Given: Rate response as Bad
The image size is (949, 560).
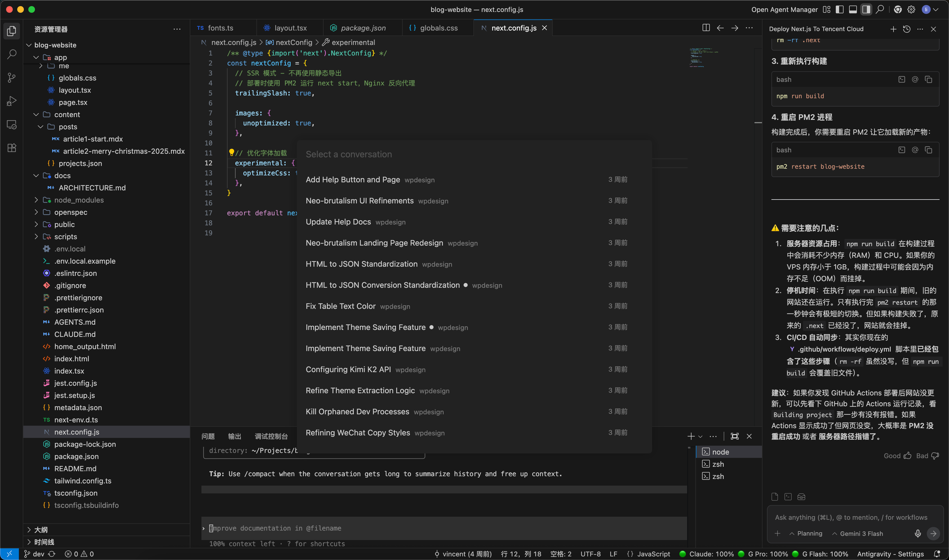Looking at the screenshot, I should coord(927,456).
